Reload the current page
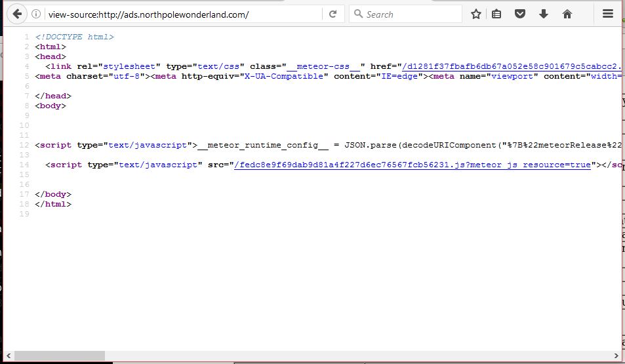The height and width of the screenshot is (364, 625). 333,14
